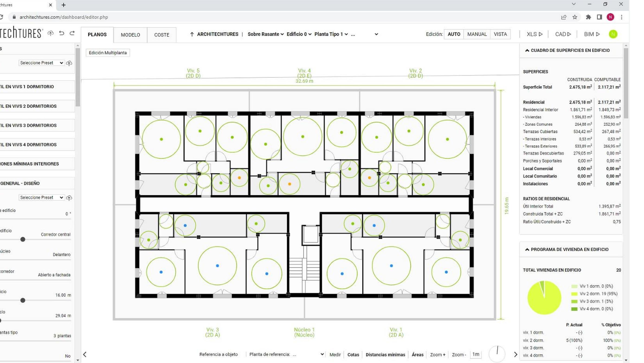Click the up arrow beside ARCHITECHTURES breadcrumb
This screenshot has width=644, height=363.
pyautogui.click(x=192, y=34)
